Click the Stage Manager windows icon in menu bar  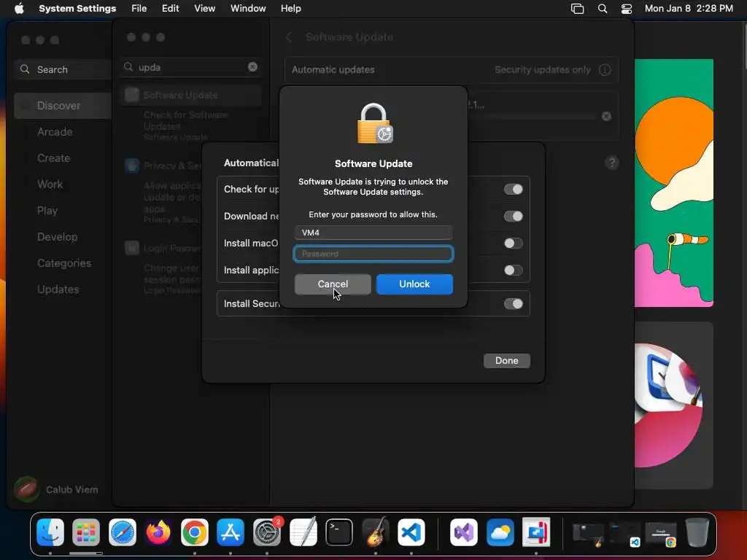[578, 9]
